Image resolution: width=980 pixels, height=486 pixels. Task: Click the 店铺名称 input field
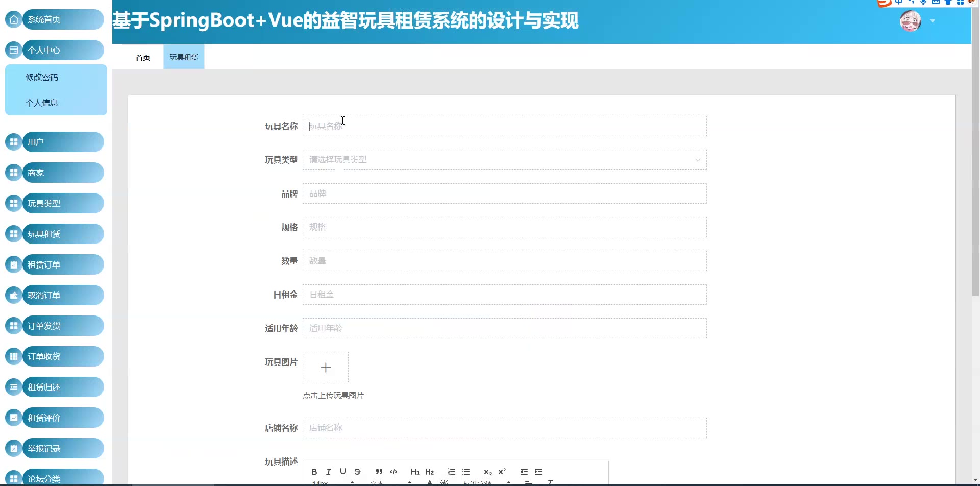click(x=504, y=428)
